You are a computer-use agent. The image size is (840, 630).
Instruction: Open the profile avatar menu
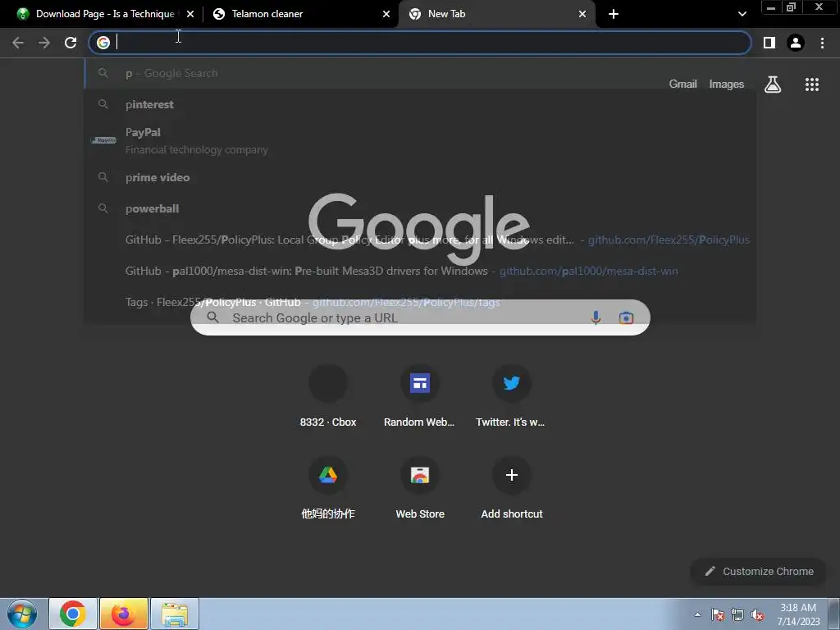pos(796,43)
